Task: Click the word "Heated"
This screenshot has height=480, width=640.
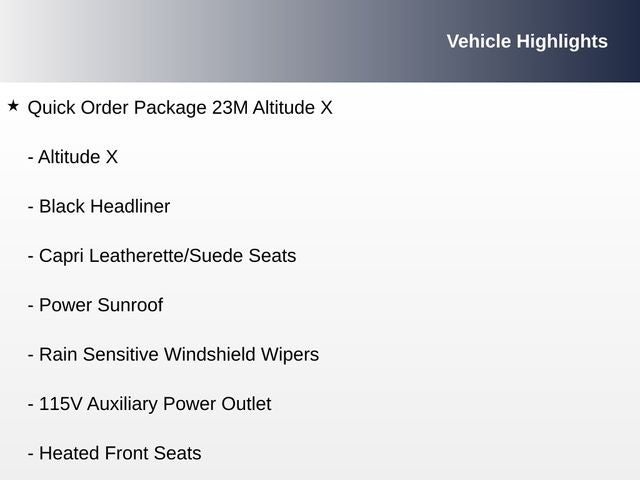Action: (x=69, y=453)
